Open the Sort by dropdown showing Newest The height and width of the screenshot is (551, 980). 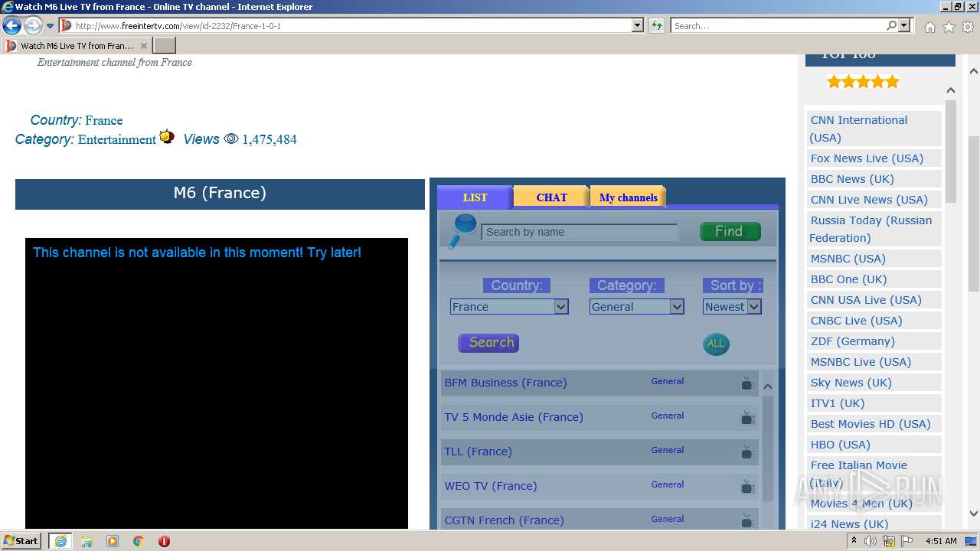[732, 306]
